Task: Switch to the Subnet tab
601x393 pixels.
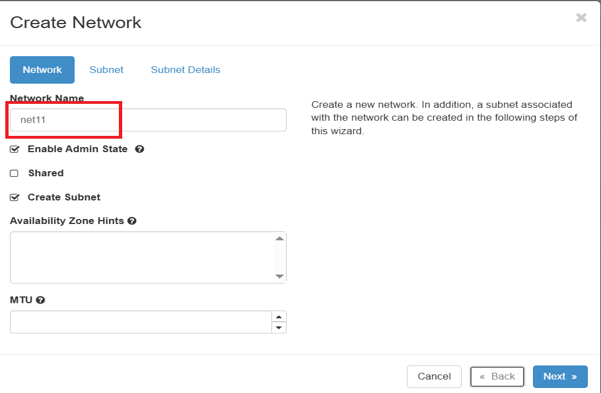Action: [x=106, y=70]
